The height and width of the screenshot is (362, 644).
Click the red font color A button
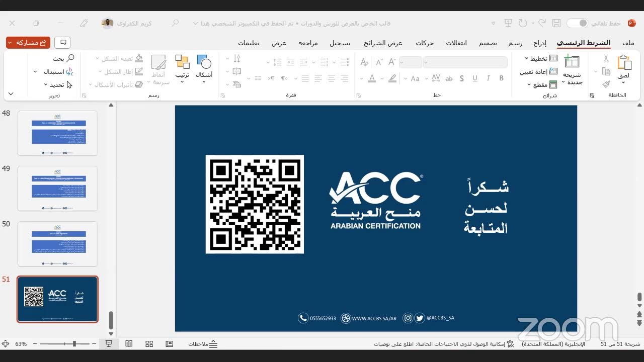coord(372,78)
